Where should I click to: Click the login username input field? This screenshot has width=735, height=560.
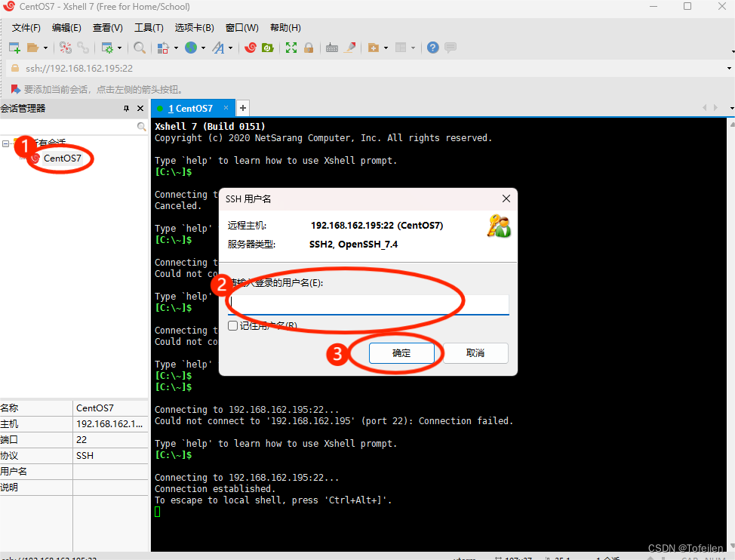[368, 305]
